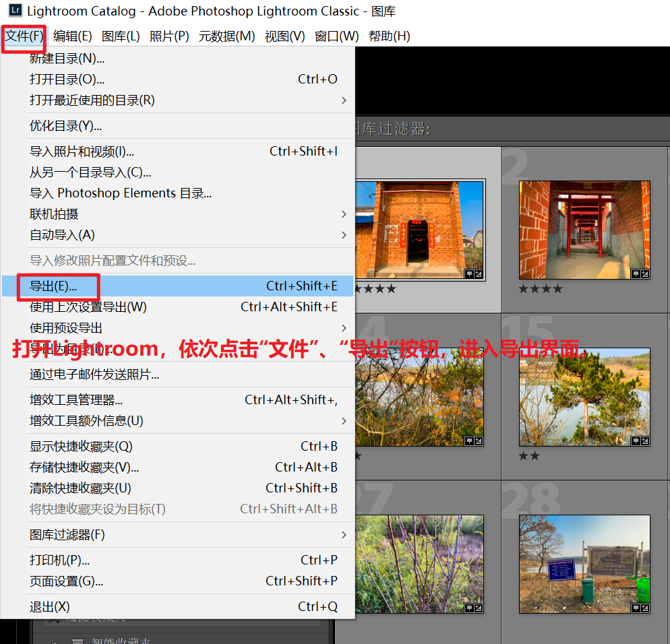Click star rating under brick gate photo

click(x=376, y=289)
